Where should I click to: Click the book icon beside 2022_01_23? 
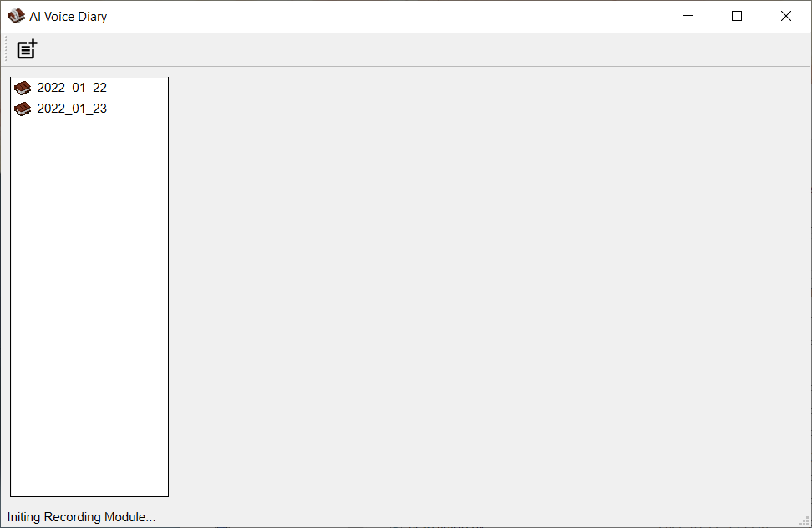(23, 109)
